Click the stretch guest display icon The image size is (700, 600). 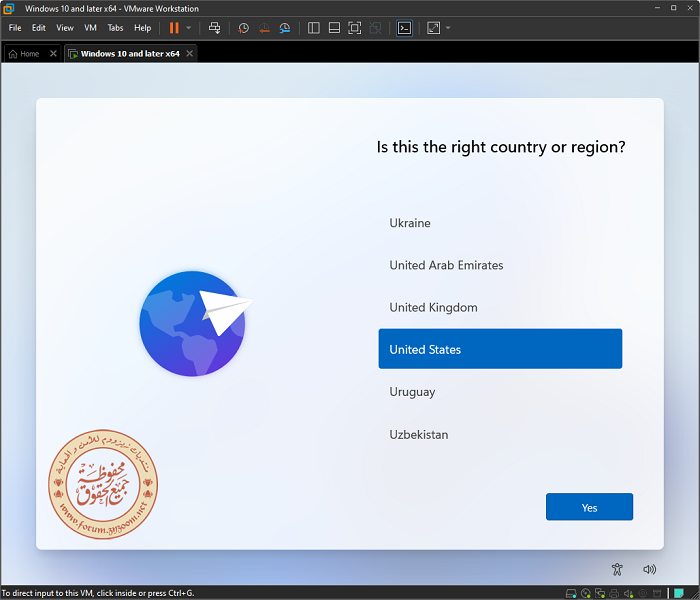433,28
